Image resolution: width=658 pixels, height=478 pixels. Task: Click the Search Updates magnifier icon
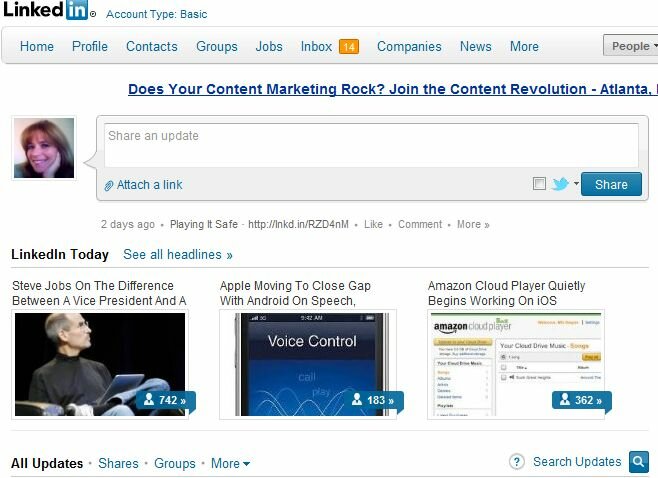[639, 462]
